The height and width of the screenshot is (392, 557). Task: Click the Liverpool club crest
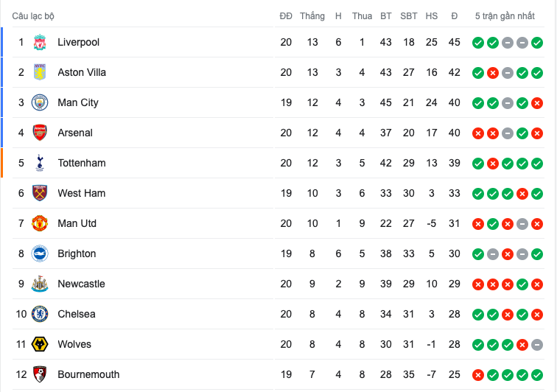[40, 42]
